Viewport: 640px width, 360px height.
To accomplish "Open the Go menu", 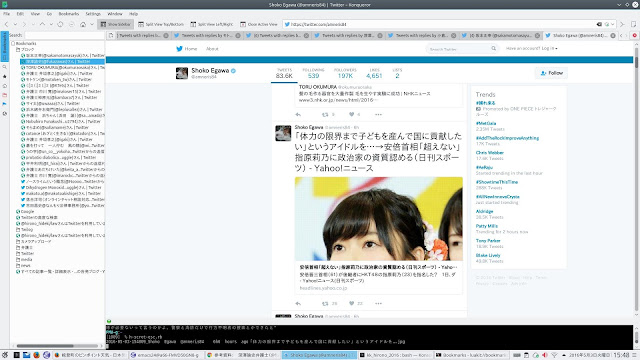I will [x=49, y=14].
